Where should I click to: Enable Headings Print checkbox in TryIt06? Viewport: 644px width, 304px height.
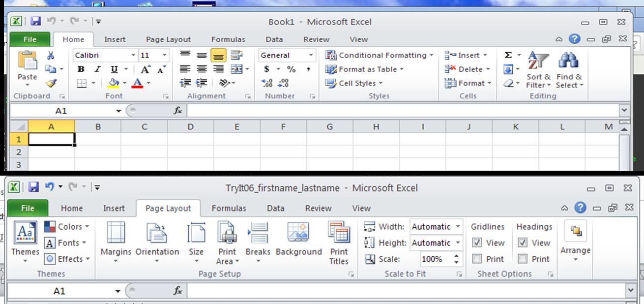click(523, 259)
